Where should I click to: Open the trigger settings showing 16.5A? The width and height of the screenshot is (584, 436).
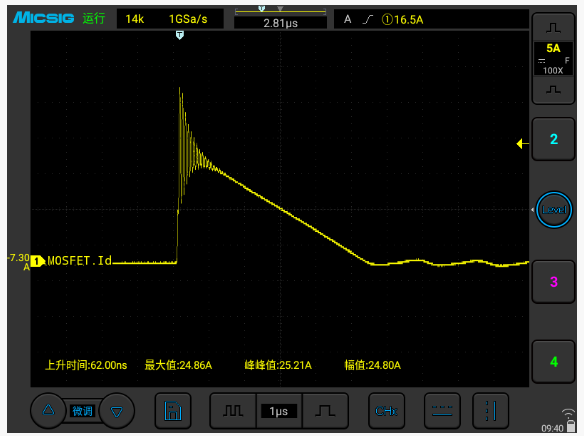click(x=431, y=19)
